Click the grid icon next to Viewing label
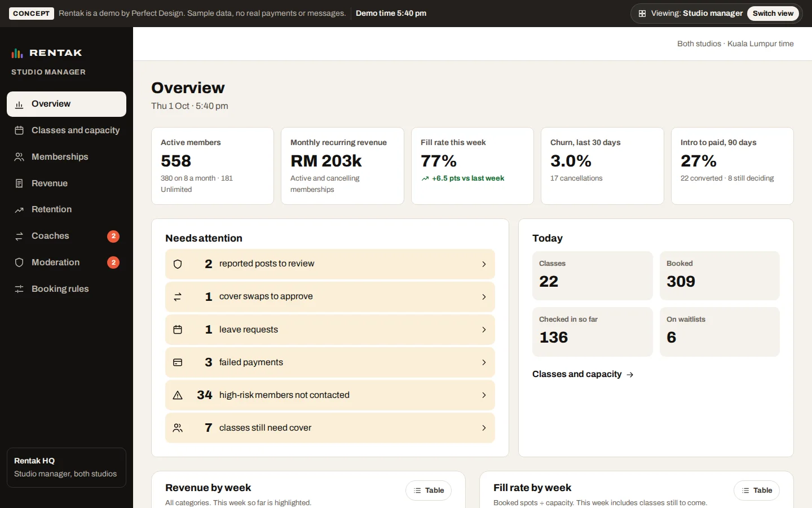The image size is (812, 508). [x=642, y=14]
